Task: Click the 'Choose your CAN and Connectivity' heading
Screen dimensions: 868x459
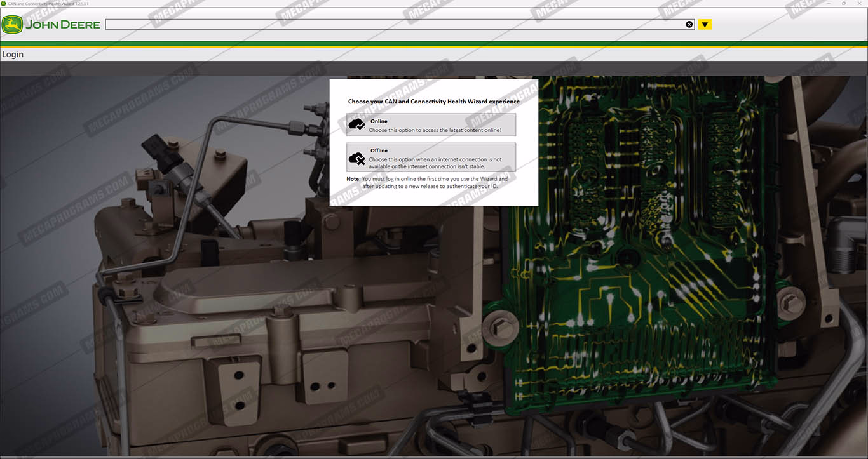Action: [433, 102]
